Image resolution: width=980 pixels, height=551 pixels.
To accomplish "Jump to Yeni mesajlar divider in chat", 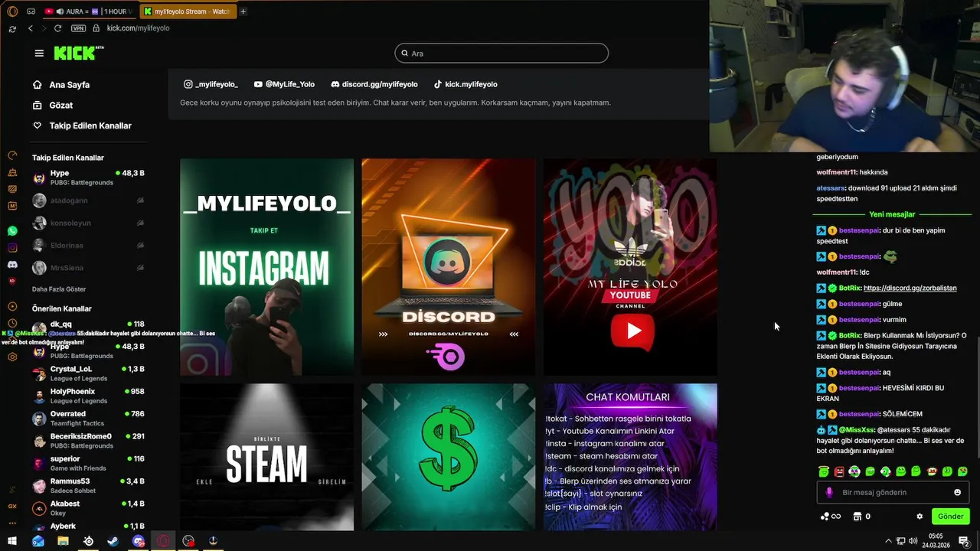I will point(892,214).
